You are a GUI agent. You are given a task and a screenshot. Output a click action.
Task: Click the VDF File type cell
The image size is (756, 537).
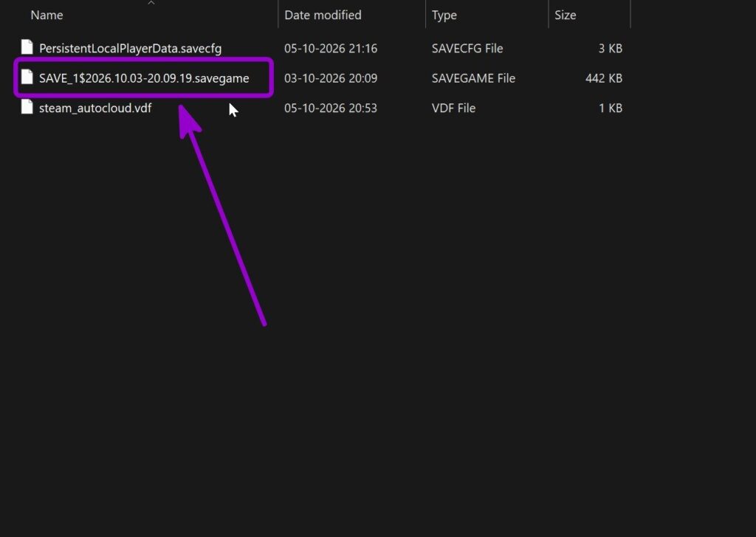click(453, 108)
